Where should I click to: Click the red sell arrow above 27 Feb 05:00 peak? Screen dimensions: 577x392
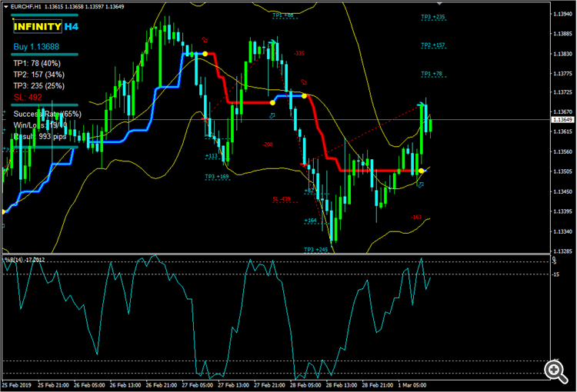pyautogui.click(x=205, y=40)
